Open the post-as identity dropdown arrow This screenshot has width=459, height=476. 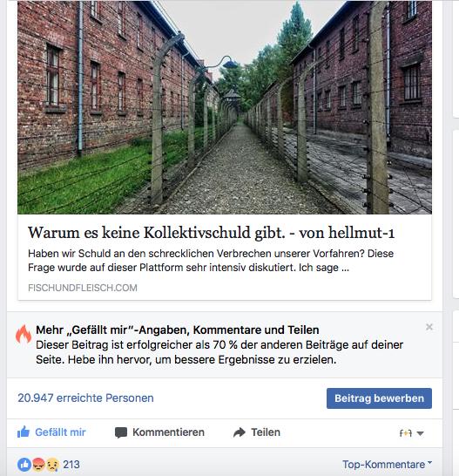click(x=420, y=433)
